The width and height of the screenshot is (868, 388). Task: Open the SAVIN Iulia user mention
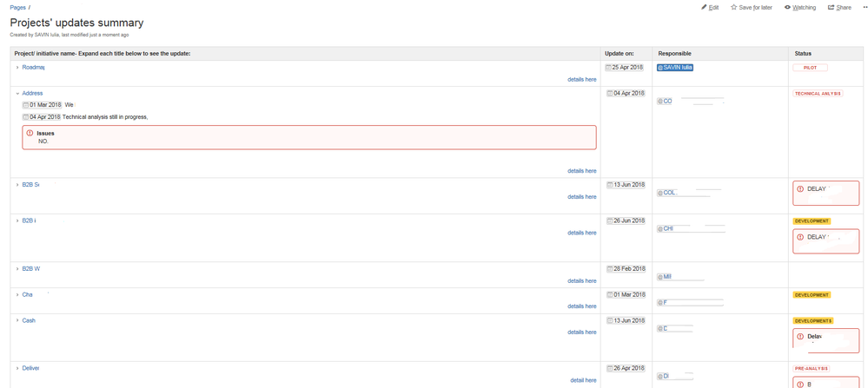coord(675,68)
